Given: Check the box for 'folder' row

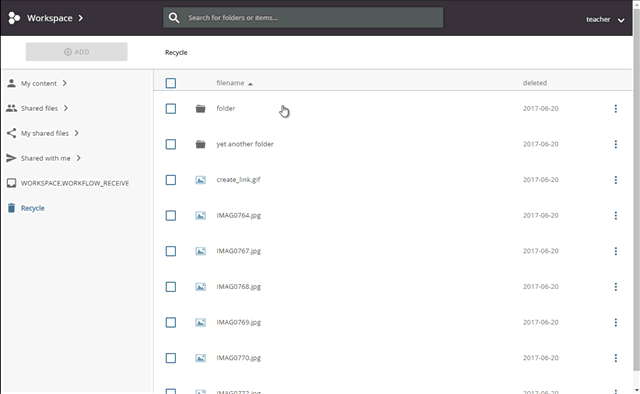Looking at the screenshot, I should pos(171,109).
